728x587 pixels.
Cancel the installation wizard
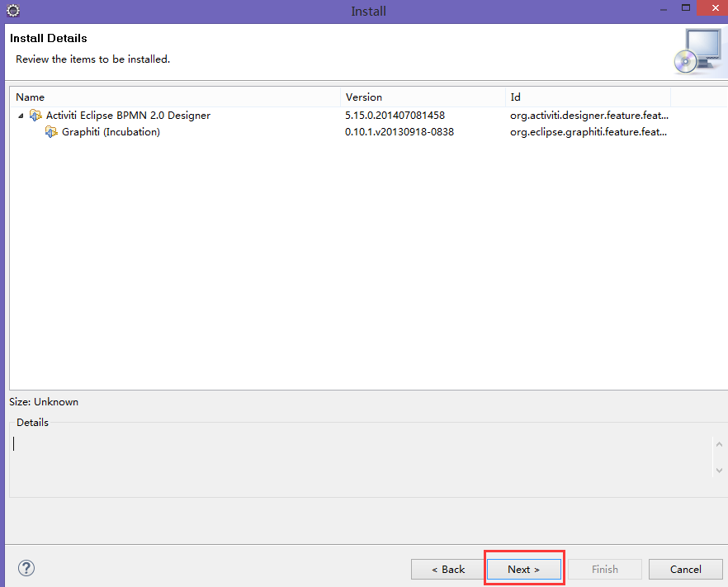(685, 569)
